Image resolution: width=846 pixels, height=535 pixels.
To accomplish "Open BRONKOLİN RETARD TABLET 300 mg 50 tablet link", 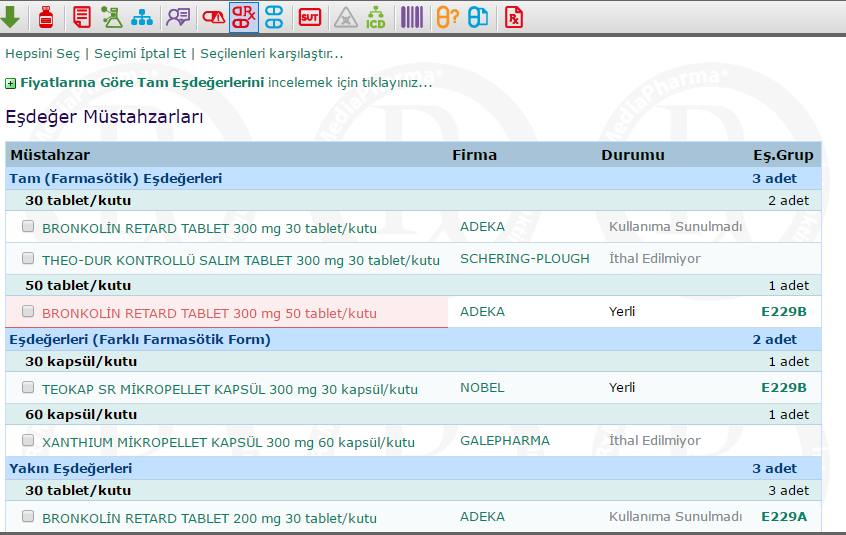I will tap(209, 313).
